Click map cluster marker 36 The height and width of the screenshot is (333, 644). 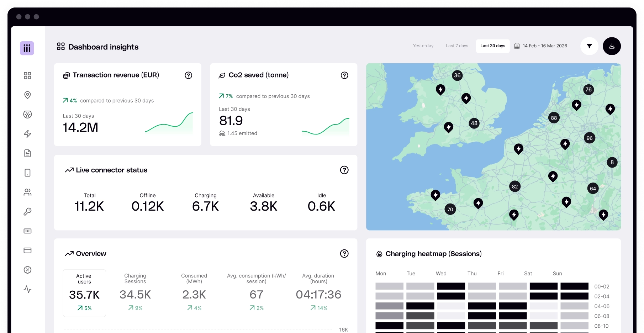coord(457,75)
